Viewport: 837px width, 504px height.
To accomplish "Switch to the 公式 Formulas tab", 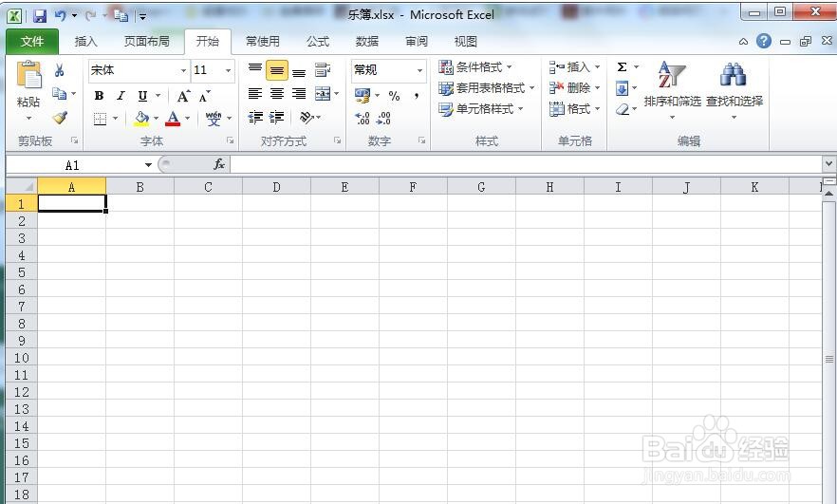I will [318, 41].
